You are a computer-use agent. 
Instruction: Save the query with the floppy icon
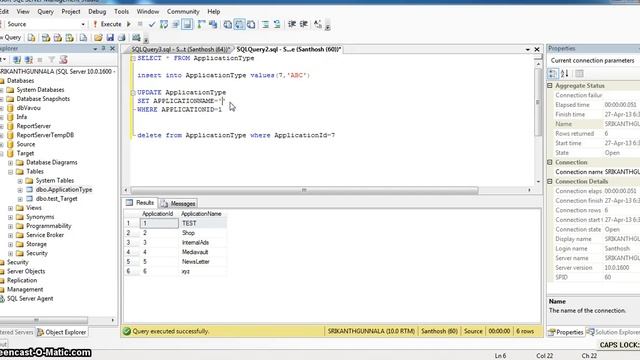[x=110, y=38]
